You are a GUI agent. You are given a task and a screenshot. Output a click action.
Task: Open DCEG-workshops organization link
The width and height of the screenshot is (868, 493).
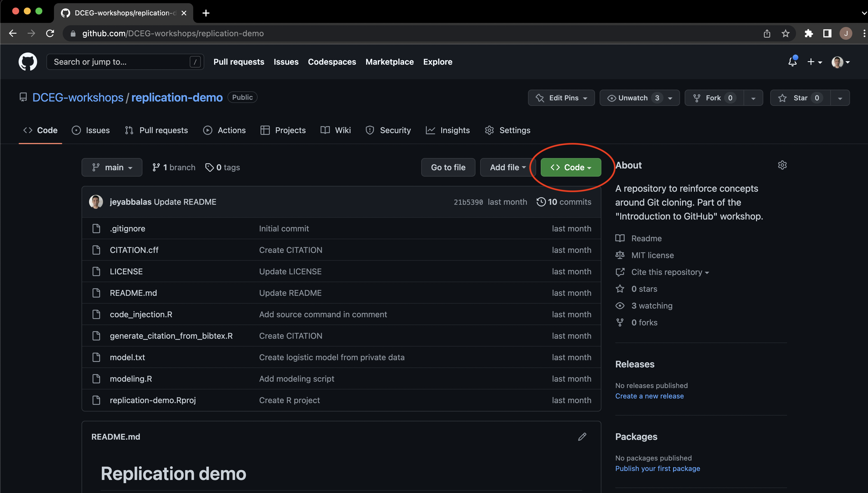[78, 97]
